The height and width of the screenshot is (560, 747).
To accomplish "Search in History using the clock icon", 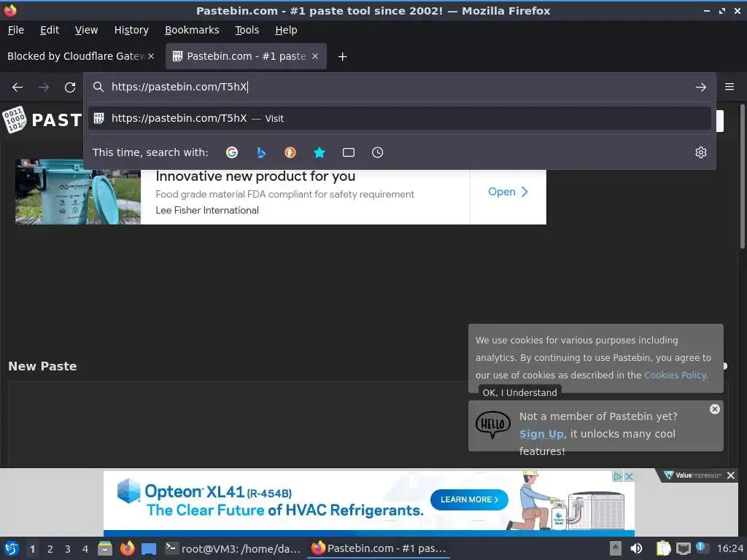I will (377, 152).
